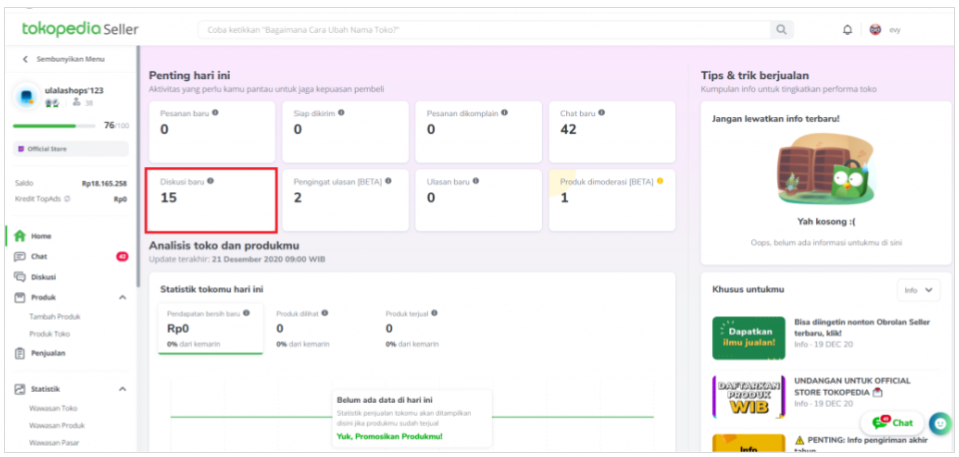Open Wawasan Produk submenu item
Viewport: 959px width, 457px height.
(57, 425)
